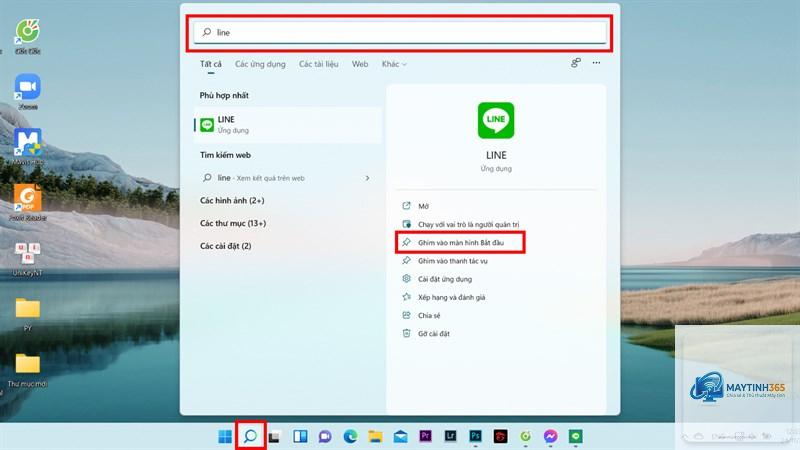
Task: Open Cài đặt ứng dụng for LINE
Action: pyautogui.click(x=437, y=279)
